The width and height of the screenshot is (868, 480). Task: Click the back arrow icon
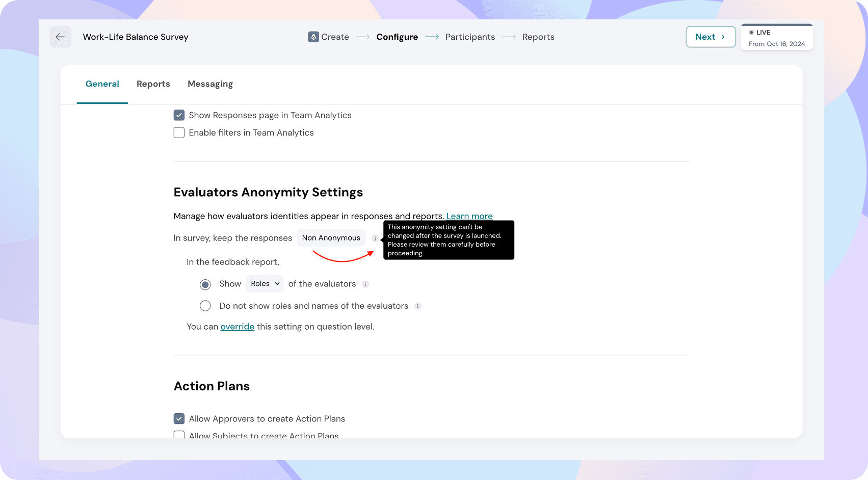[x=60, y=37]
